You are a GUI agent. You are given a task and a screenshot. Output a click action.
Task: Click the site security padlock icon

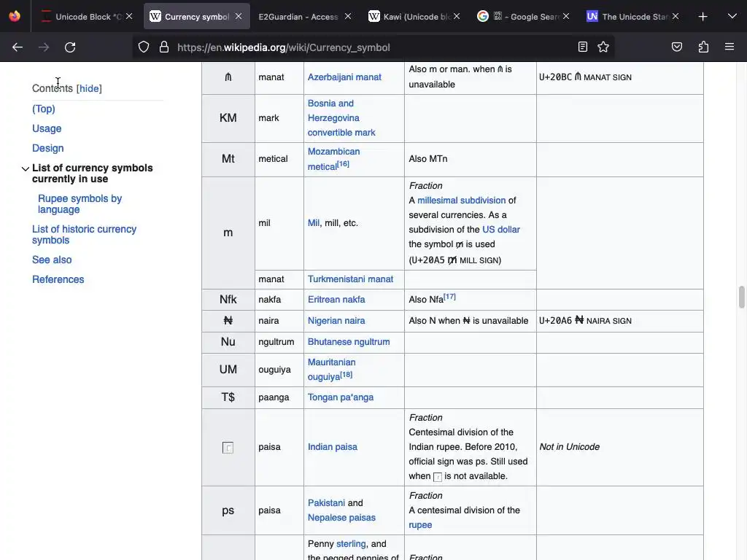point(164,47)
